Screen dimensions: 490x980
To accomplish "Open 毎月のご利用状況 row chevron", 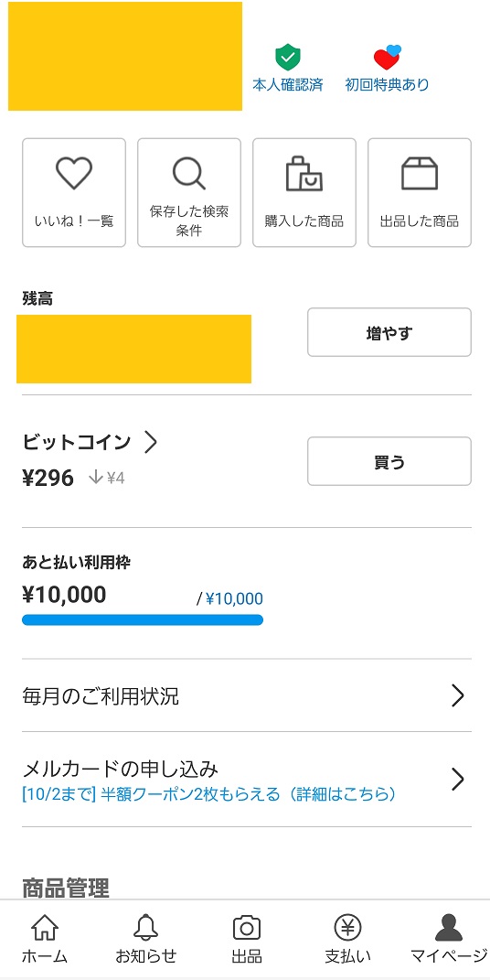I will click(458, 695).
